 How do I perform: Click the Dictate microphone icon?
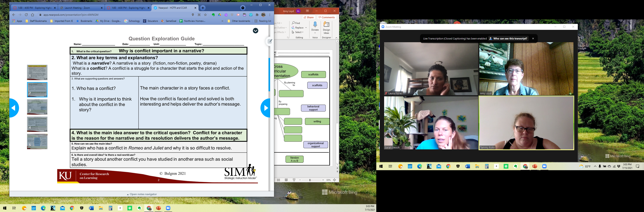click(x=315, y=25)
